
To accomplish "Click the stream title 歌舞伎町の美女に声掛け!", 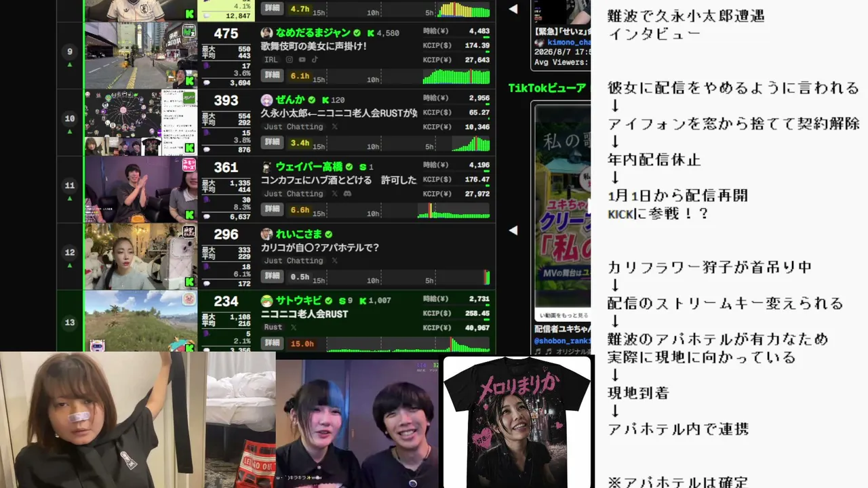I will click(x=313, y=46).
